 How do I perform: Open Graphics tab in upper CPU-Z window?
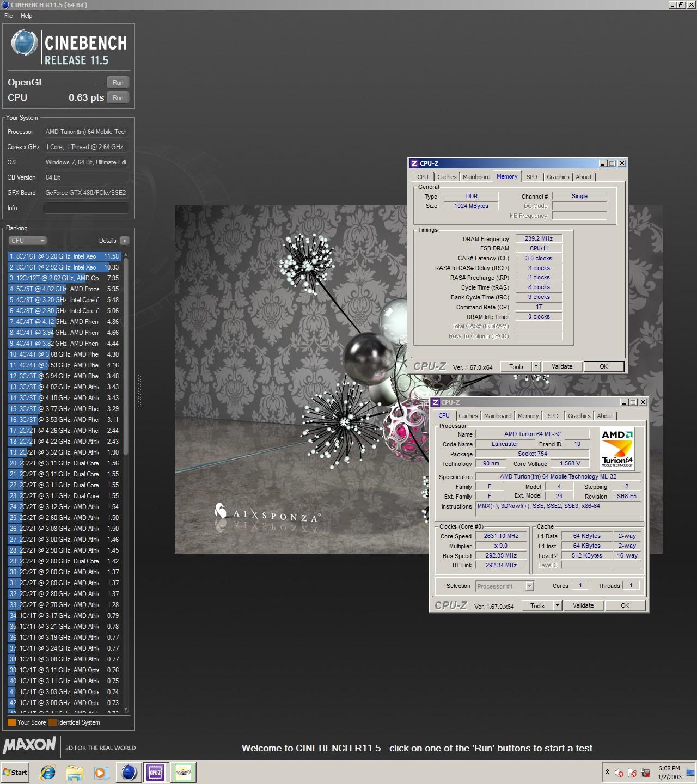pyautogui.click(x=558, y=177)
